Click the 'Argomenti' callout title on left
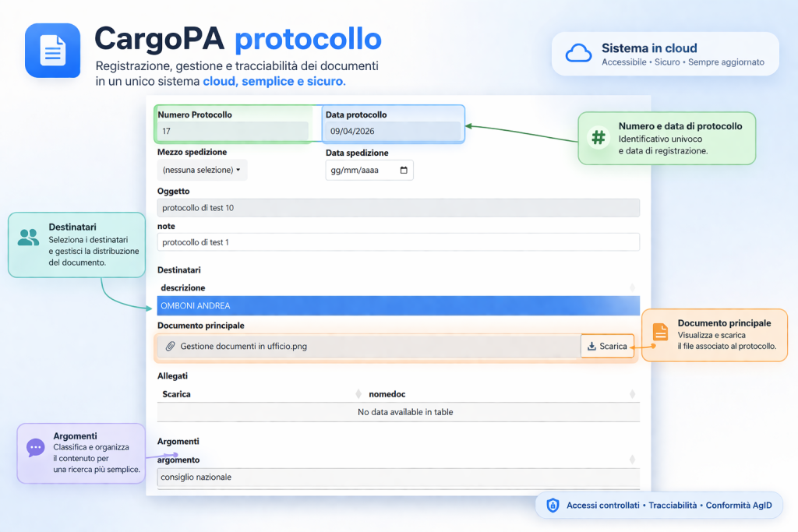The width and height of the screenshot is (798, 532). click(x=75, y=436)
